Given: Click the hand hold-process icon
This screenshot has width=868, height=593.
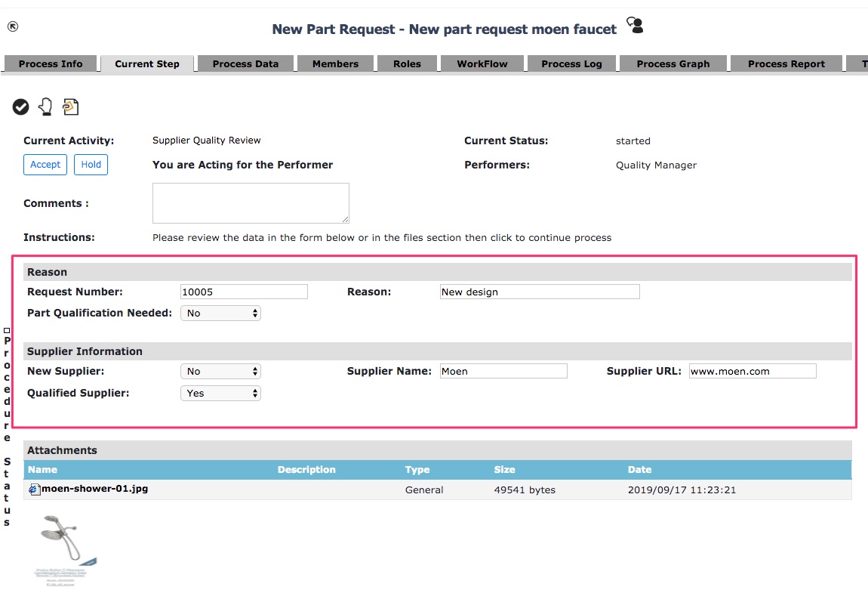Looking at the screenshot, I should point(45,107).
